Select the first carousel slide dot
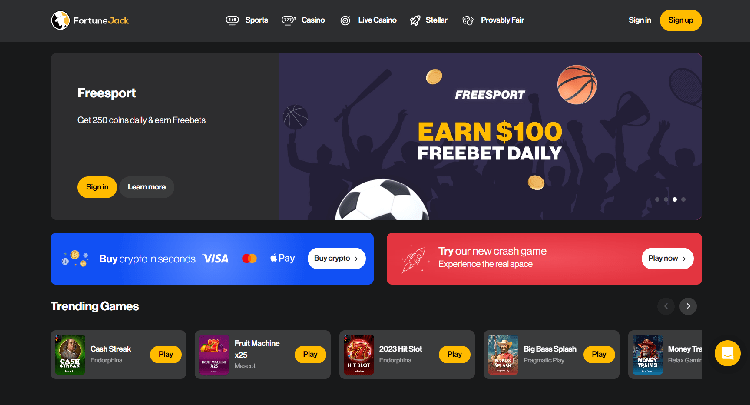Image resolution: width=750 pixels, height=405 pixels. tap(657, 199)
